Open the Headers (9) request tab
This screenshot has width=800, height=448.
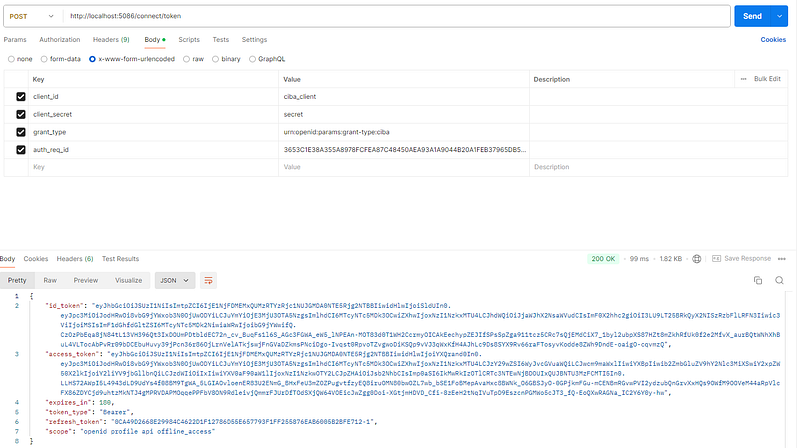(x=111, y=40)
